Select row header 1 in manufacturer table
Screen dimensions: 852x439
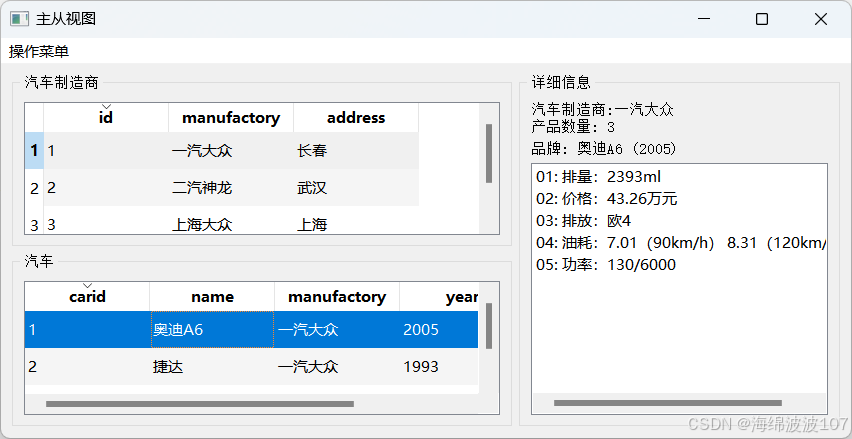point(34,150)
